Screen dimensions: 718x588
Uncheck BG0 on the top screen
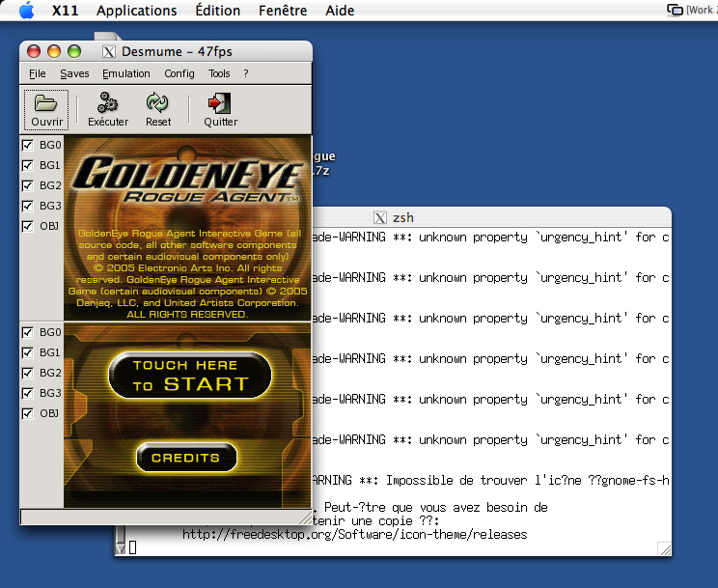click(27, 145)
